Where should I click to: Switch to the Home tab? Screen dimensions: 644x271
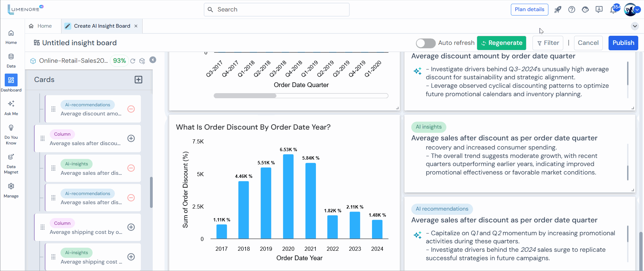click(x=41, y=26)
